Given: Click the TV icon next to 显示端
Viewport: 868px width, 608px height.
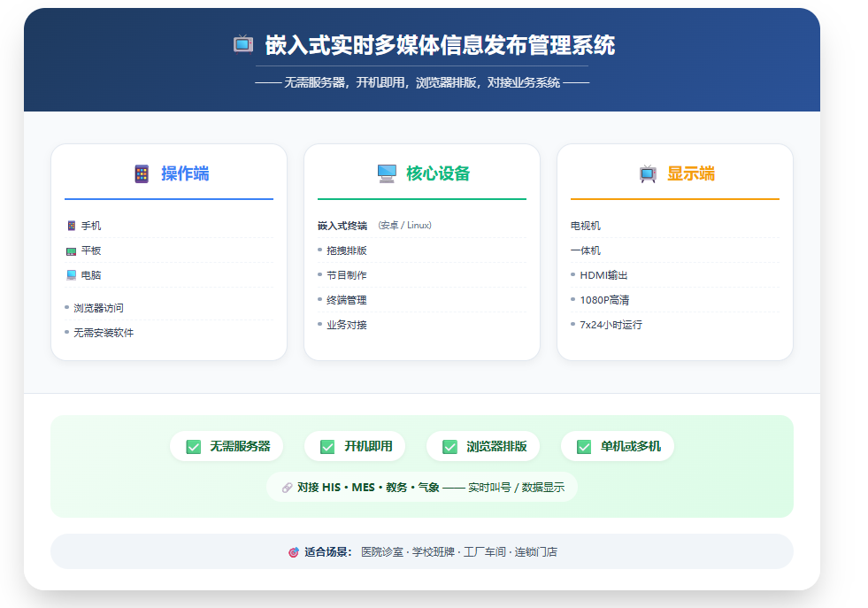Looking at the screenshot, I should (648, 173).
